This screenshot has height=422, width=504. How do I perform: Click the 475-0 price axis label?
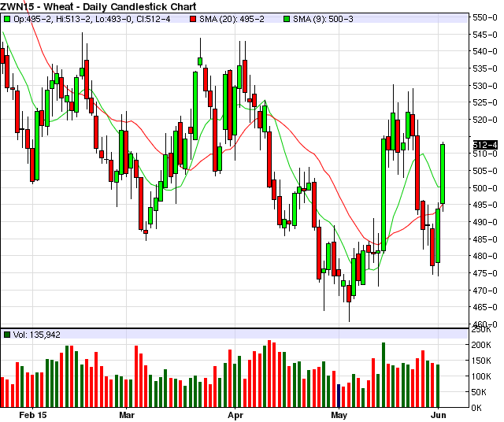[x=485, y=273]
